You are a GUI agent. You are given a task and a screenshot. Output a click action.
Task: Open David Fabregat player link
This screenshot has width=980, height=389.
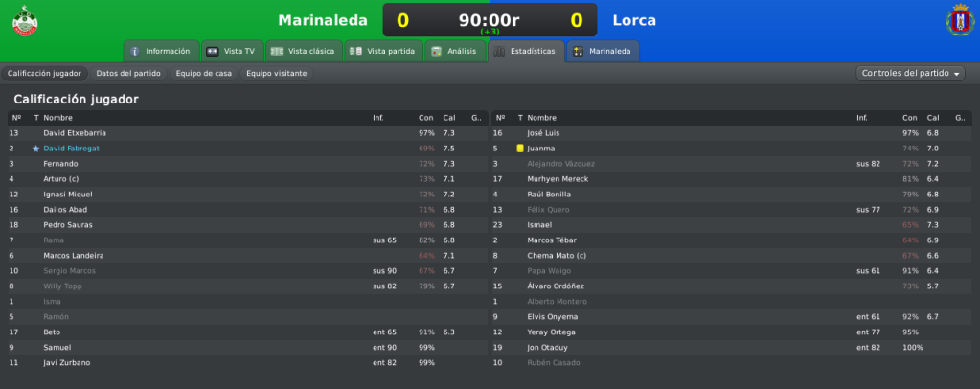[71, 149]
